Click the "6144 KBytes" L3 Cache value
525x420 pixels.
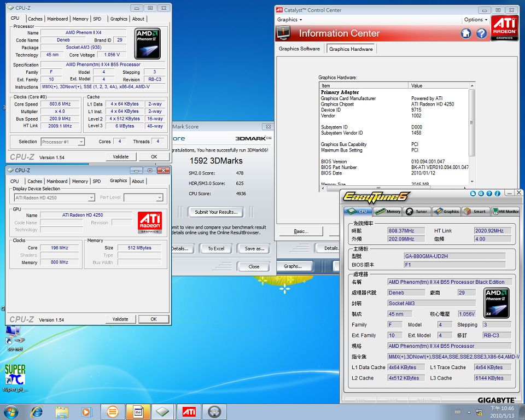click(493, 378)
